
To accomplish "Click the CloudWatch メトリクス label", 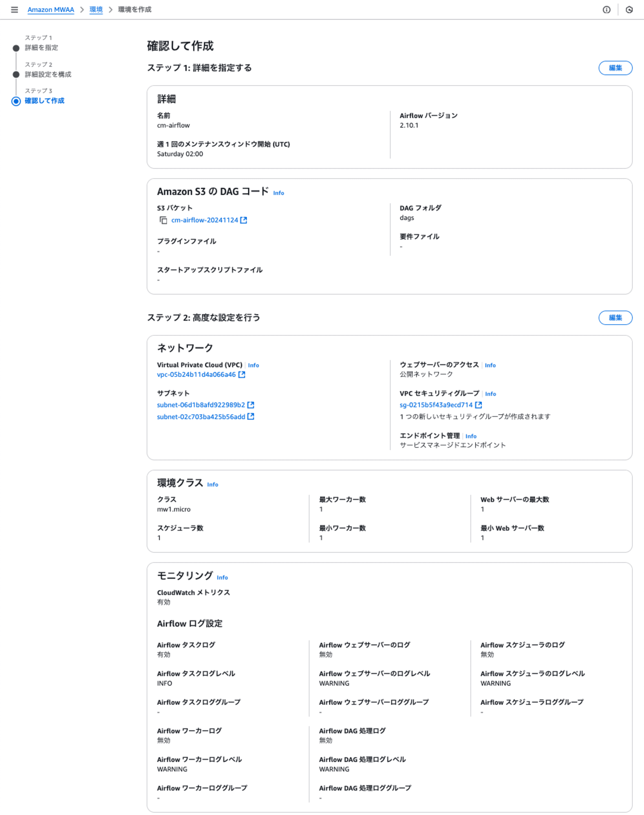I will [x=194, y=593].
